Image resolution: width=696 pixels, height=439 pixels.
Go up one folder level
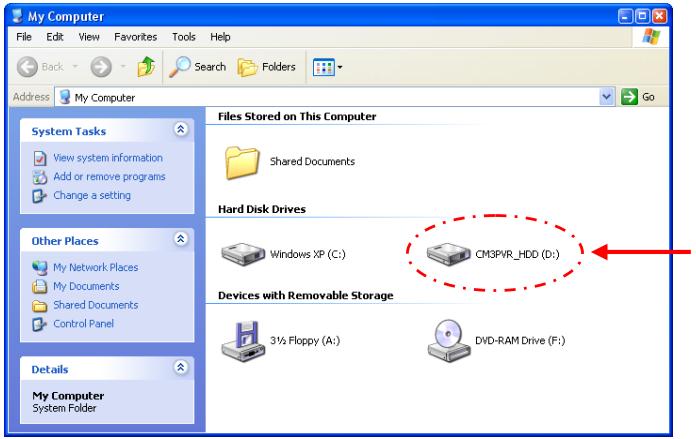tap(146, 67)
